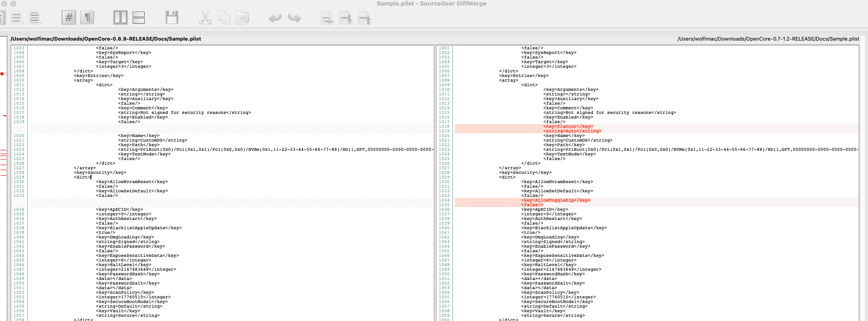Click <key>TextMode</key> in left pane
Screen dimensions: 868x321
[x=144, y=154]
